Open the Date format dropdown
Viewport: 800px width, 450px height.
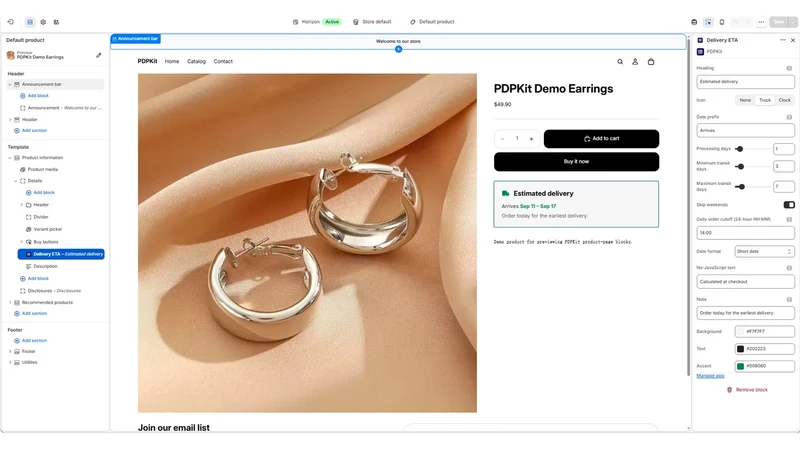(764, 252)
